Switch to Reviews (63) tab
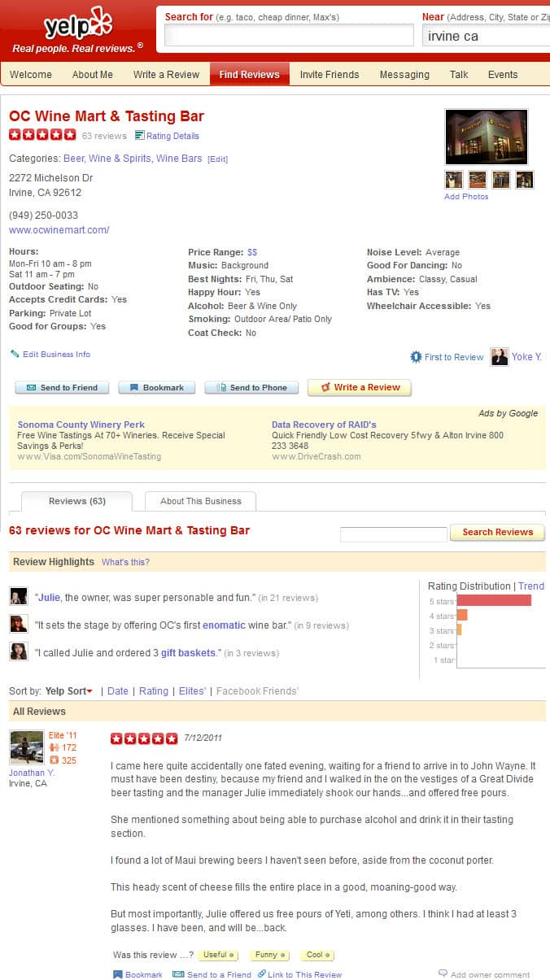 76,501
